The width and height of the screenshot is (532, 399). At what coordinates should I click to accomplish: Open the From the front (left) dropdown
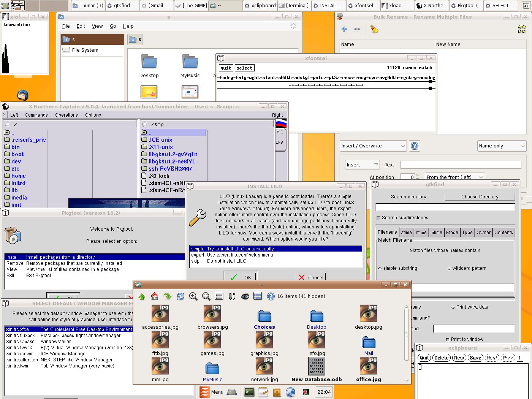point(455,177)
